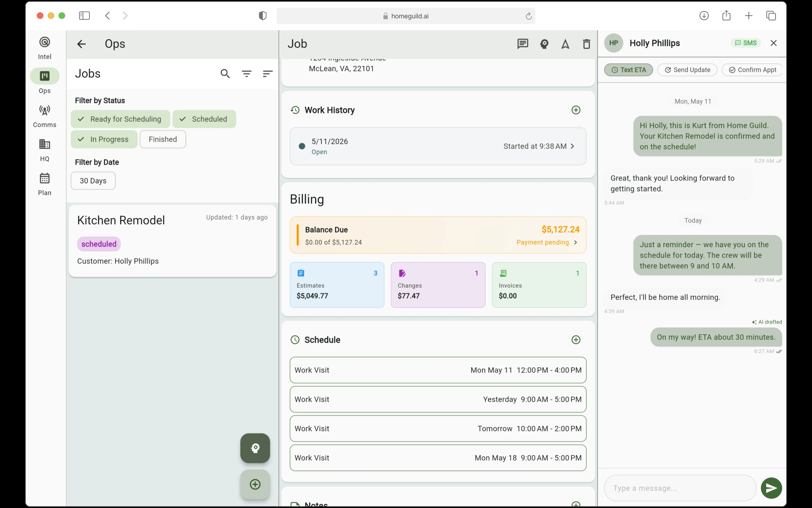Select the Text ETA quick action
The image size is (812, 508).
tap(628, 70)
